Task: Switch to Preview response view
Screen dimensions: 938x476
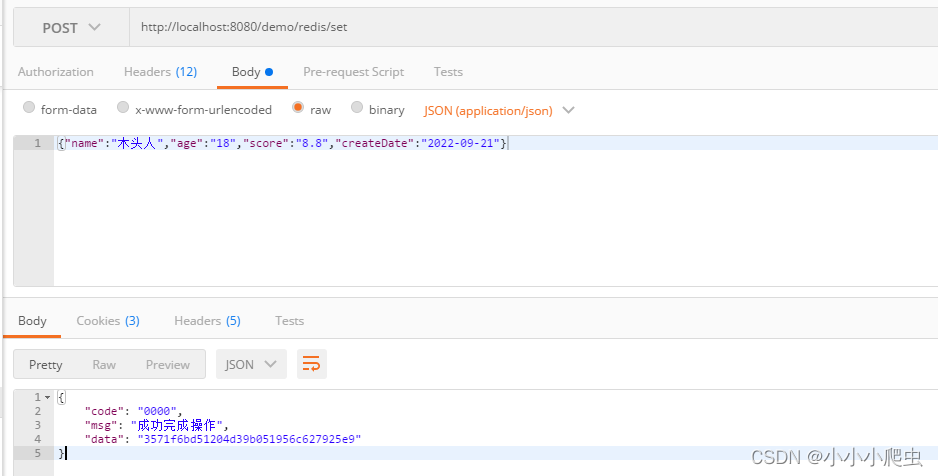Action: pyautogui.click(x=168, y=365)
